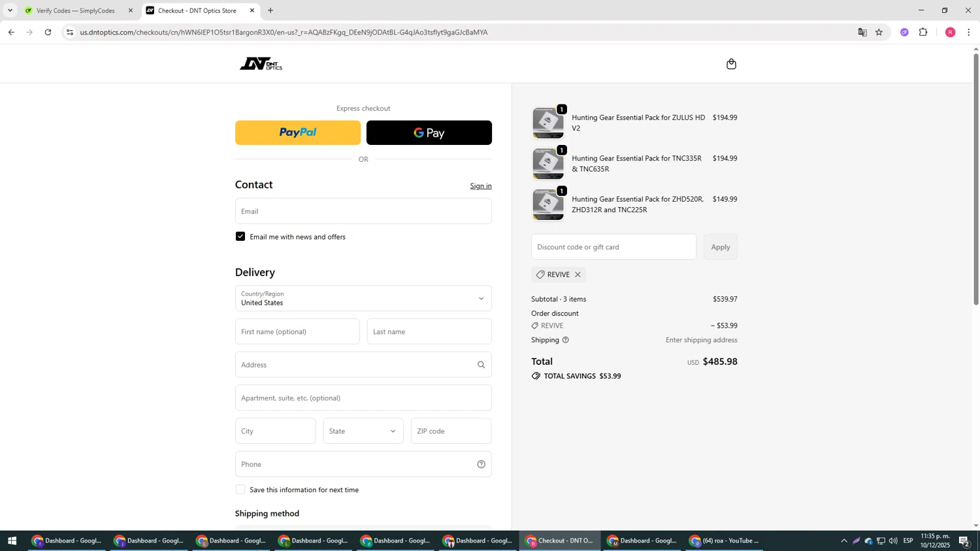The width and height of the screenshot is (980, 551).
Task: Click the shipping info question icon
Action: point(566,340)
